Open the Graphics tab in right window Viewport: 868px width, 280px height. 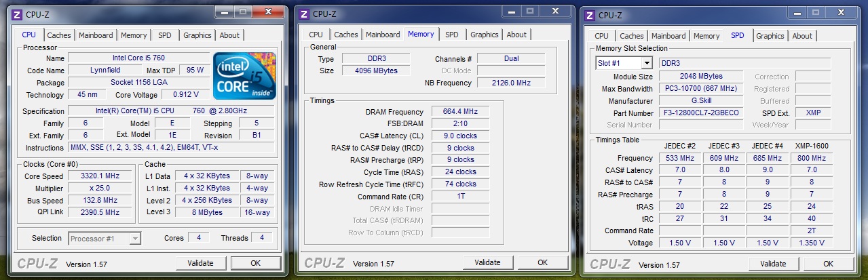pyautogui.click(x=770, y=36)
